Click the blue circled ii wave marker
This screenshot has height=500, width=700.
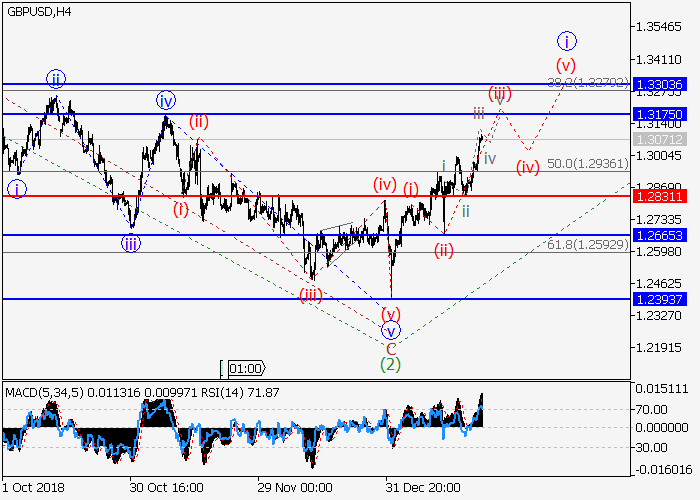(x=55, y=78)
